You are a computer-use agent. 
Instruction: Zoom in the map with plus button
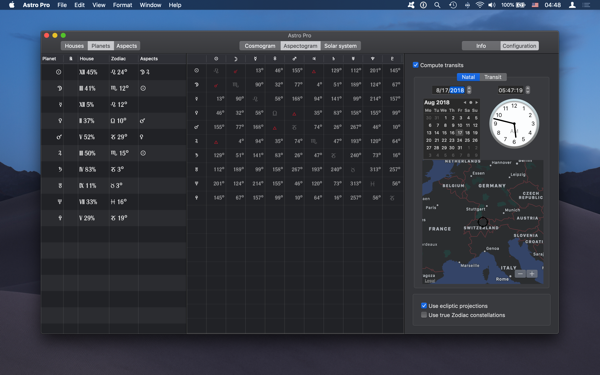pyautogui.click(x=532, y=274)
